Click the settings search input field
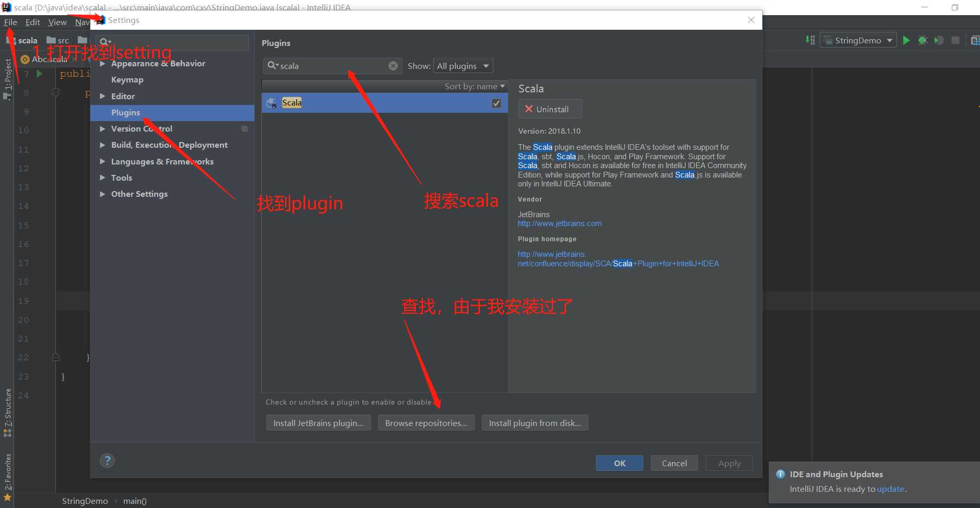 tap(172, 42)
